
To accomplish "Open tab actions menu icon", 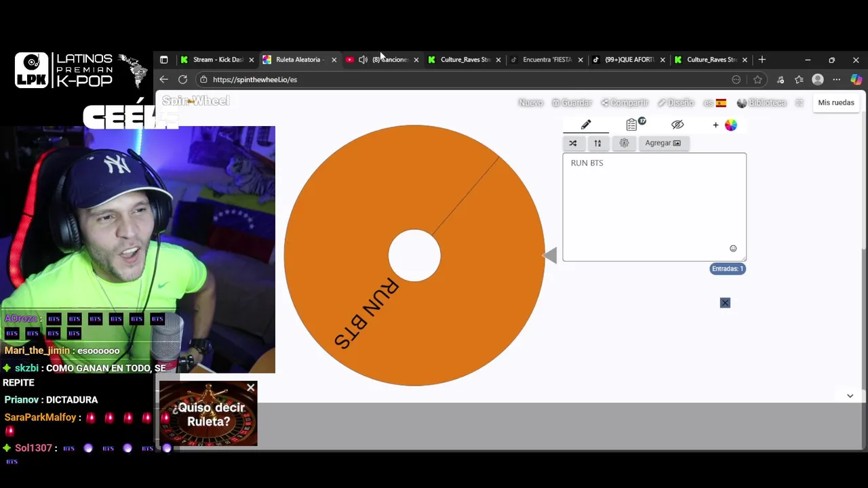I will click(x=163, y=60).
